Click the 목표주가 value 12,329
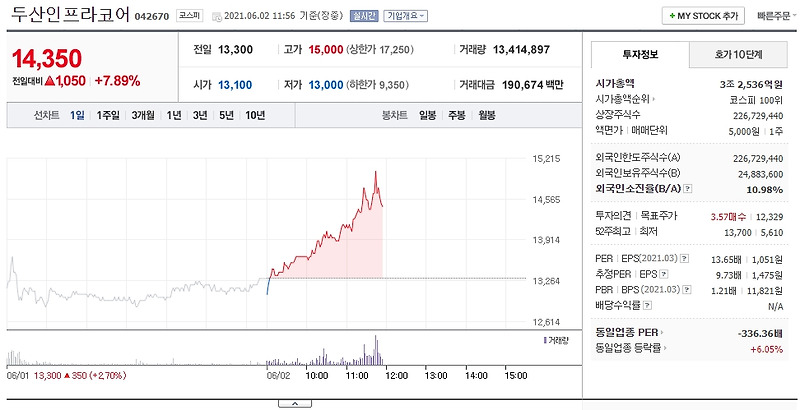Image resolution: width=800 pixels, height=410 pixels. tap(769, 217)
